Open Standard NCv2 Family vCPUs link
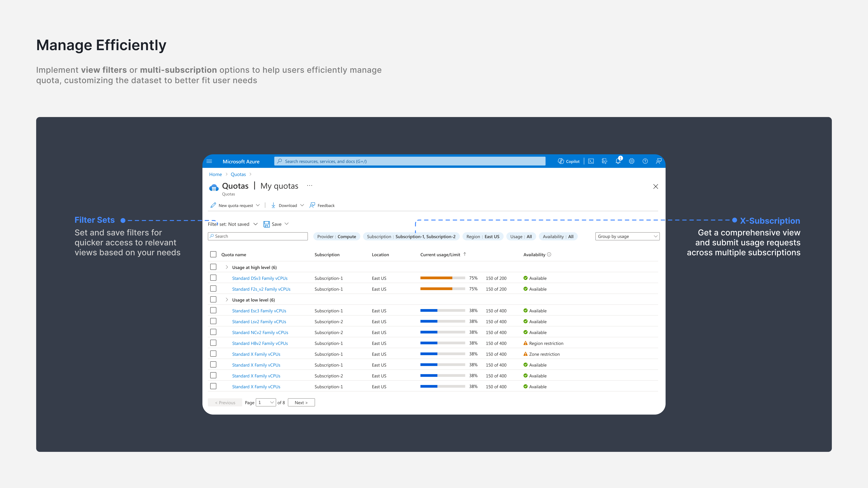The height and width of the screenshot is (488, 868). tap(260, 332)
